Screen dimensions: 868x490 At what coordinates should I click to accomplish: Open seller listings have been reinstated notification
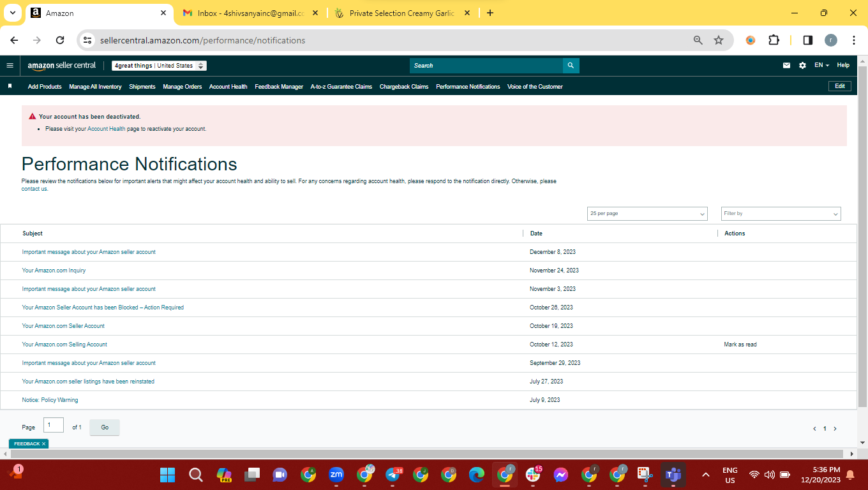point(88,382)
